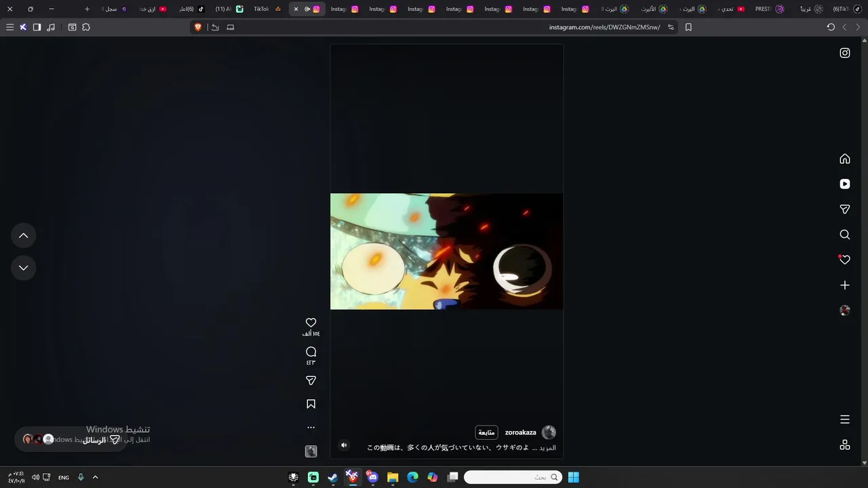Go to next reel with down arrow
868x488 pixels.
[24, 268]
